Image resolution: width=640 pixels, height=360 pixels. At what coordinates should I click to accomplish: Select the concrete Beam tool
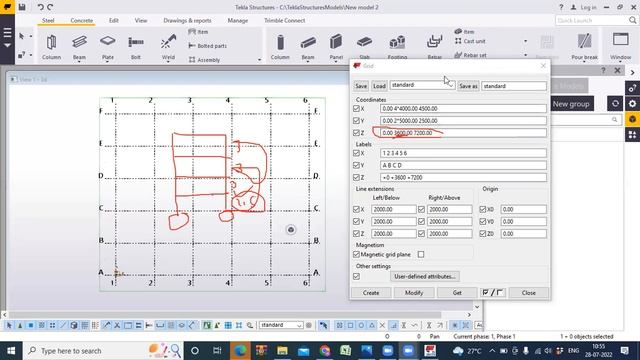point(308,46)
